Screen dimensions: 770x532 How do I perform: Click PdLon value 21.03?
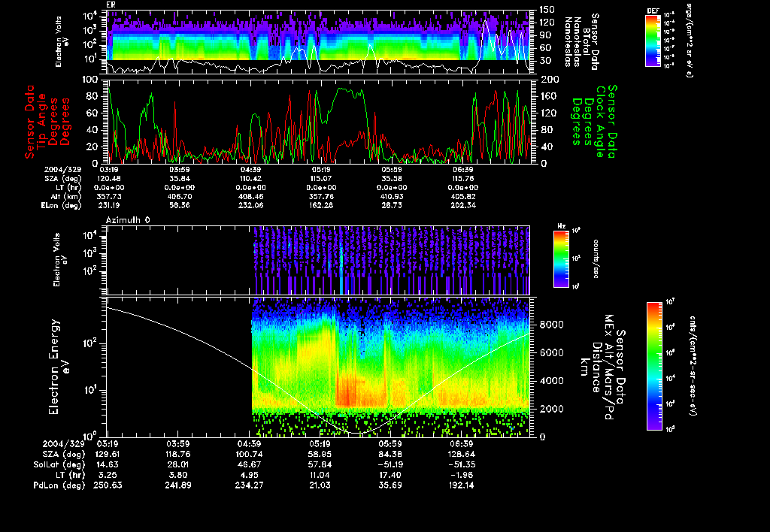click(320, 485)
